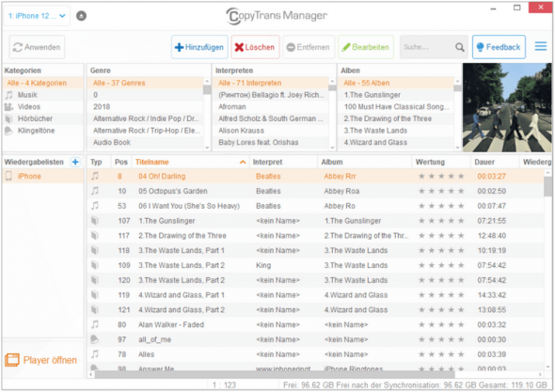Select the iPhone playlist
The width and height of the screenshot is (555, 392).
(x=43, y=176)
